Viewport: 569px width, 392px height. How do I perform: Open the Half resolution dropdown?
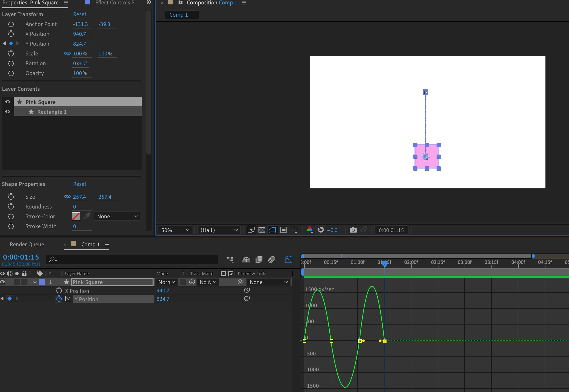[219, 230]
